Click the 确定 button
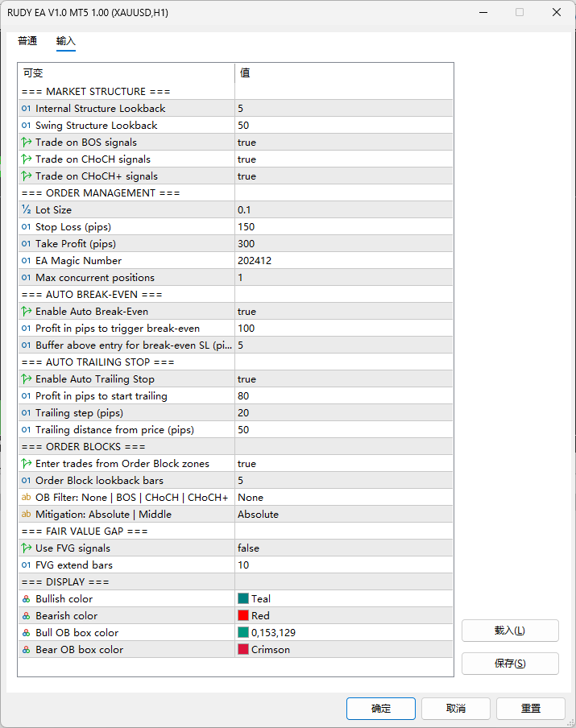Image resolution: width=576 pixels, height=728 pixels. tap(381, 709)
